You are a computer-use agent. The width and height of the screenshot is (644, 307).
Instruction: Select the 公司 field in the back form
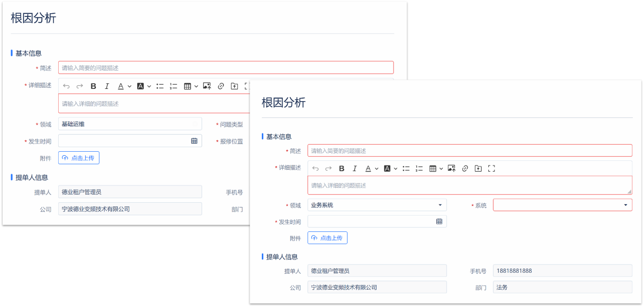130,208
